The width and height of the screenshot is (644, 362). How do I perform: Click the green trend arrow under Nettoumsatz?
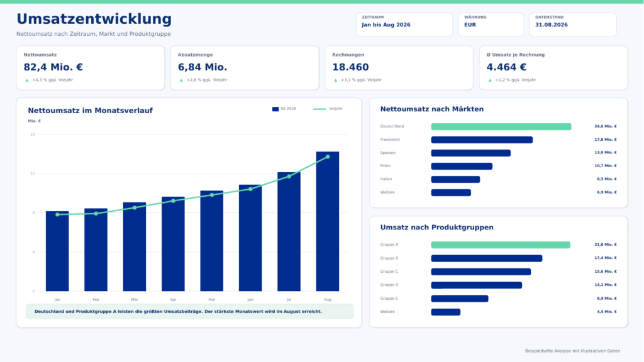pos(27,80)
